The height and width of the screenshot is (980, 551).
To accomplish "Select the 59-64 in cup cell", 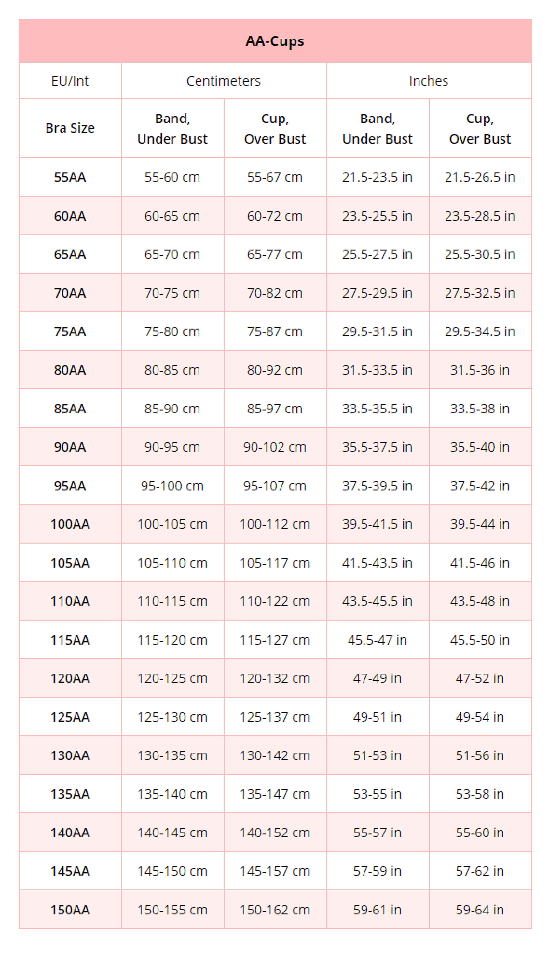I will [x=480, y=910].
